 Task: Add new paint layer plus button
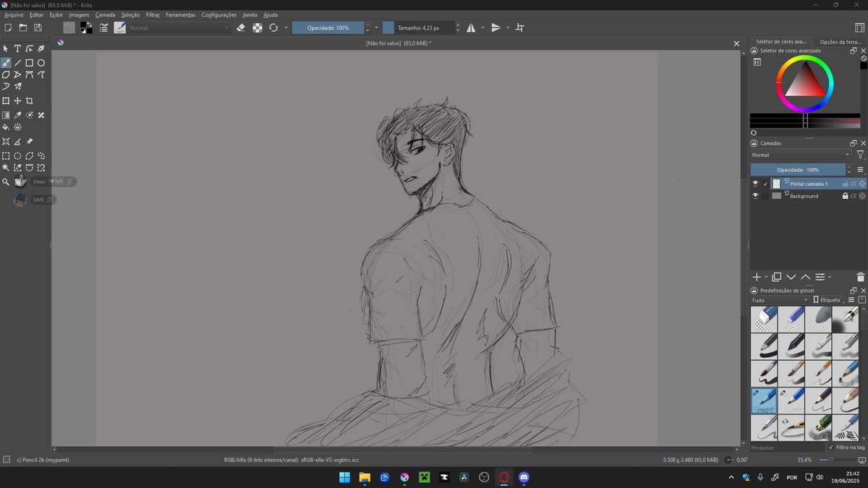[x=757, y=277]
